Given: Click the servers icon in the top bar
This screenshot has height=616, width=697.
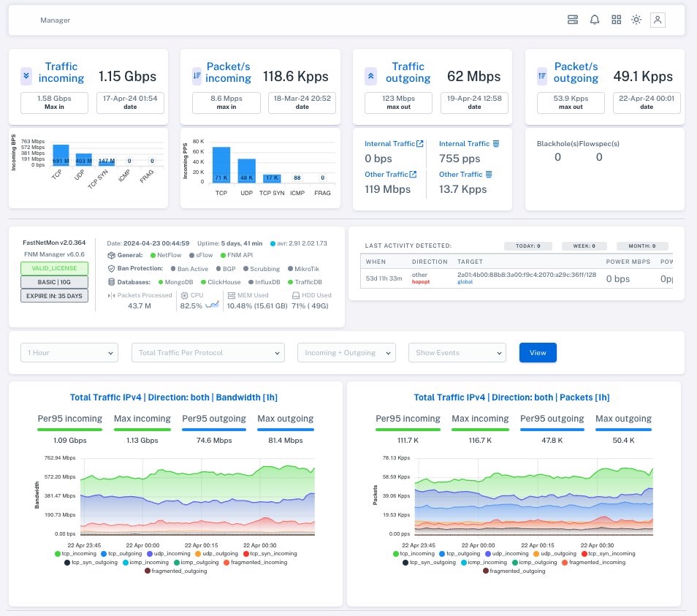Looking at the screenshot, I should tap(573, 20).
